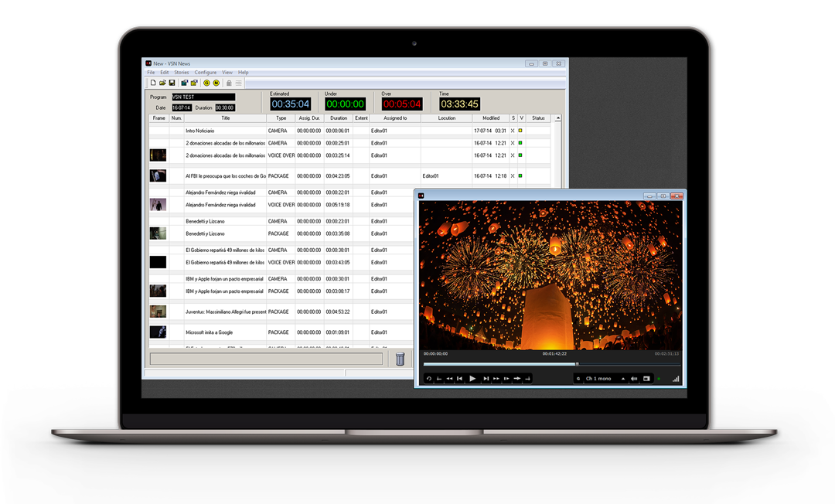Click the rewind button in the player
This screenshot has width=835, height=504.
pyautogui.click(x=449, y=379)
